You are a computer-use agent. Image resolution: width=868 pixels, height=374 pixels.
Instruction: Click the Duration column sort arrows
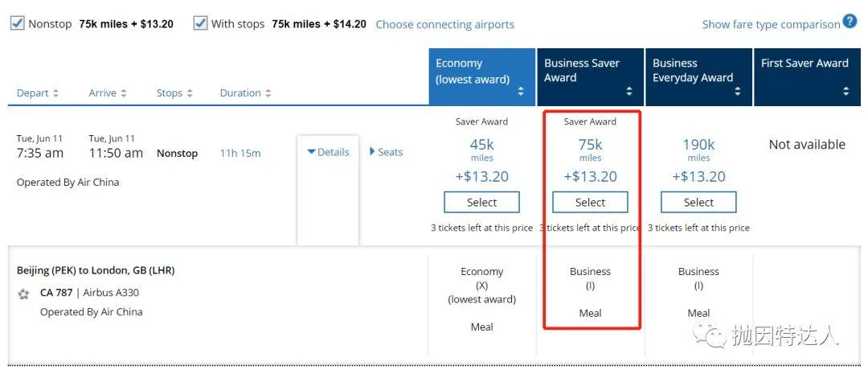[x=268, y=93]
